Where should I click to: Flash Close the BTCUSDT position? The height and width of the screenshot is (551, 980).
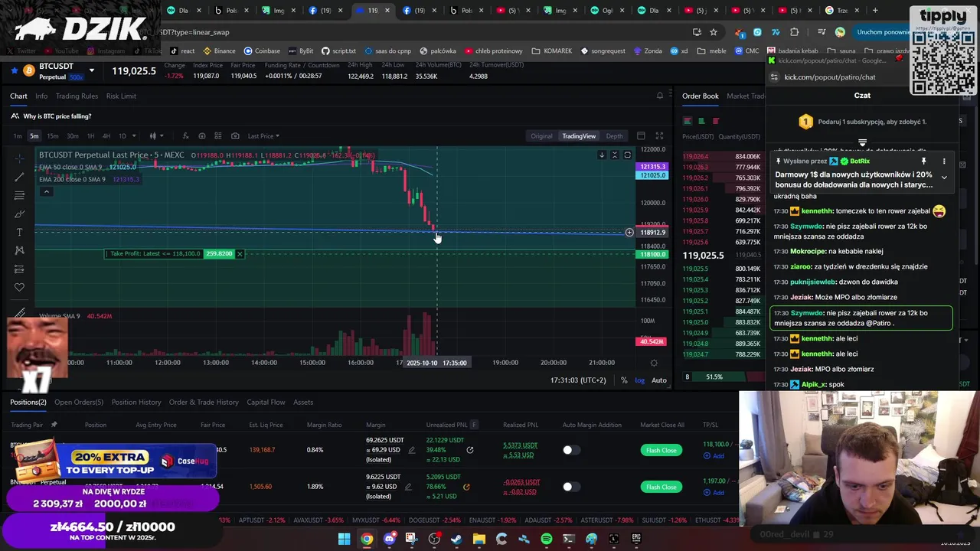[x=661, y=450]
